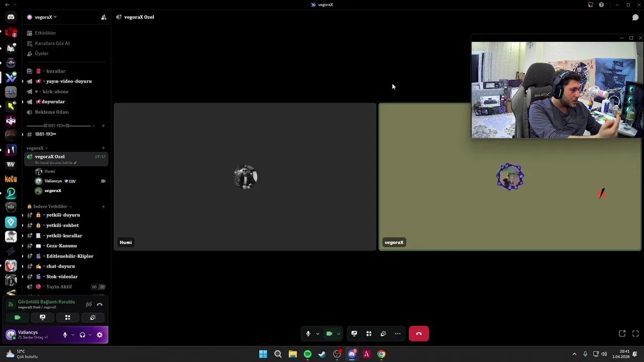
Task: Deafen with headphones icon in user panel
Action: point(83,335)
